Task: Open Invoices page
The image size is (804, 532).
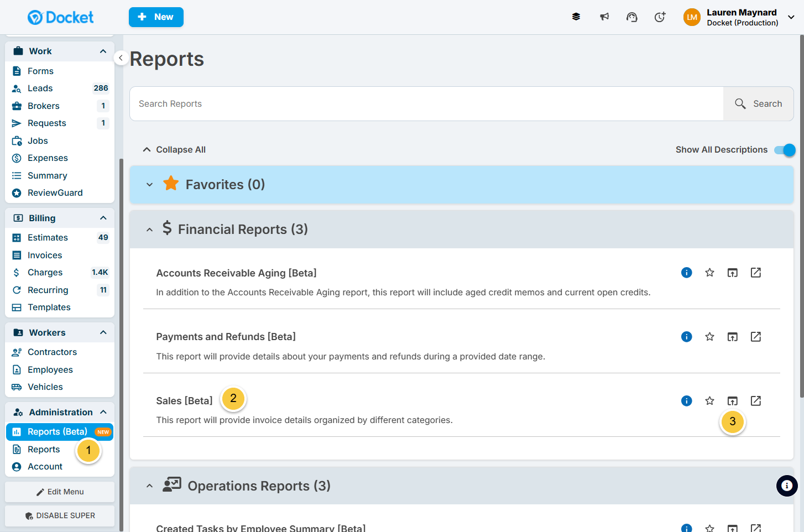Action: (60, 255)
